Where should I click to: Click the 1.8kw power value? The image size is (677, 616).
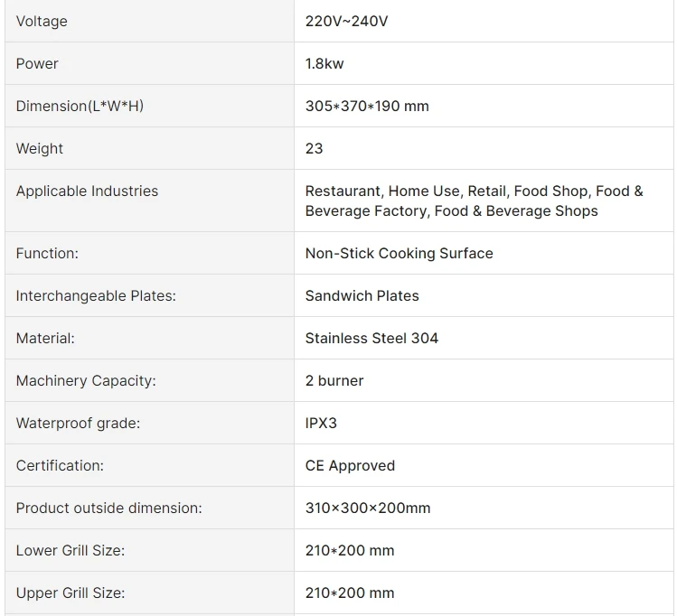(x=324, y=63)
